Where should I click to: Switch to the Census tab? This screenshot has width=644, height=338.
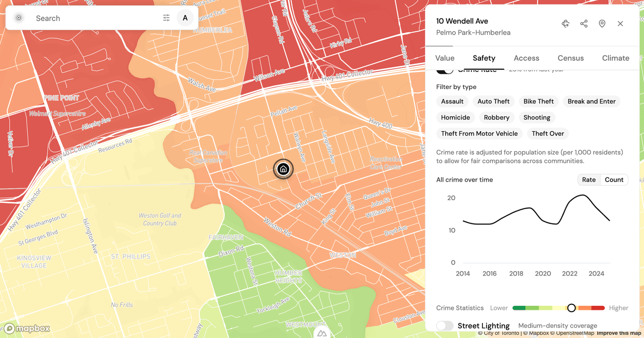(571, 58)
